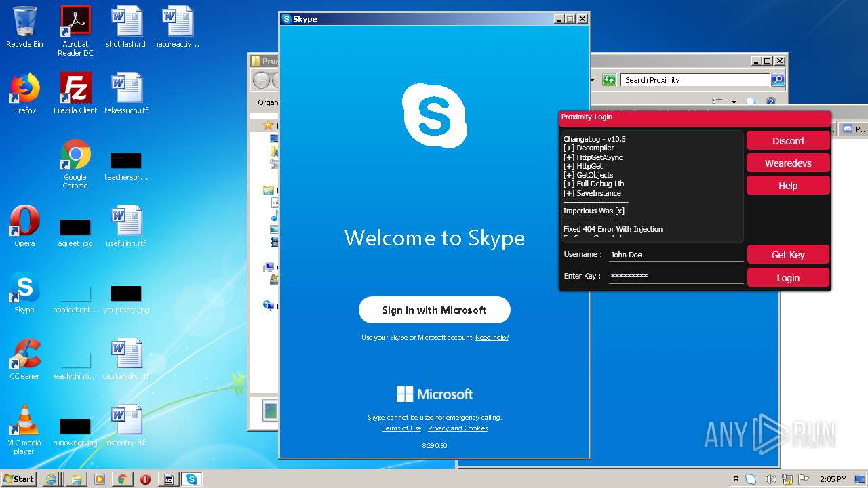Switch to the Skype taskbar button
Screen dimensions: 868x488
click(192, 479)
